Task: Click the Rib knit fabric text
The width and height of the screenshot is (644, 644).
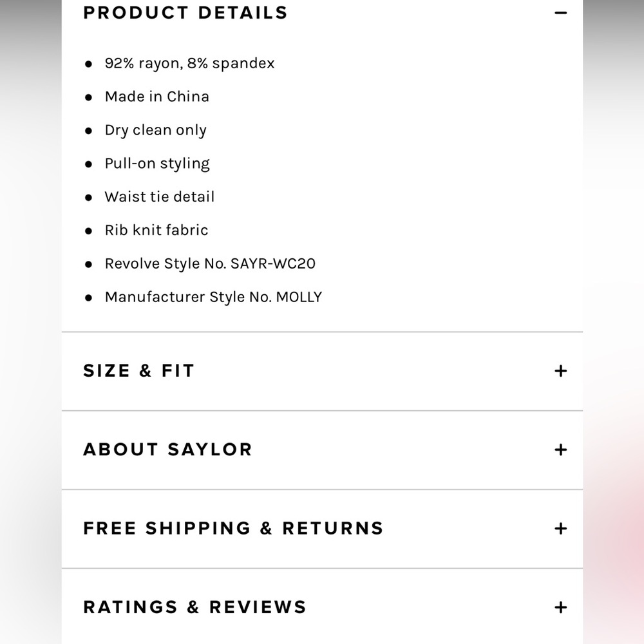Action: (x=156, y=230)
